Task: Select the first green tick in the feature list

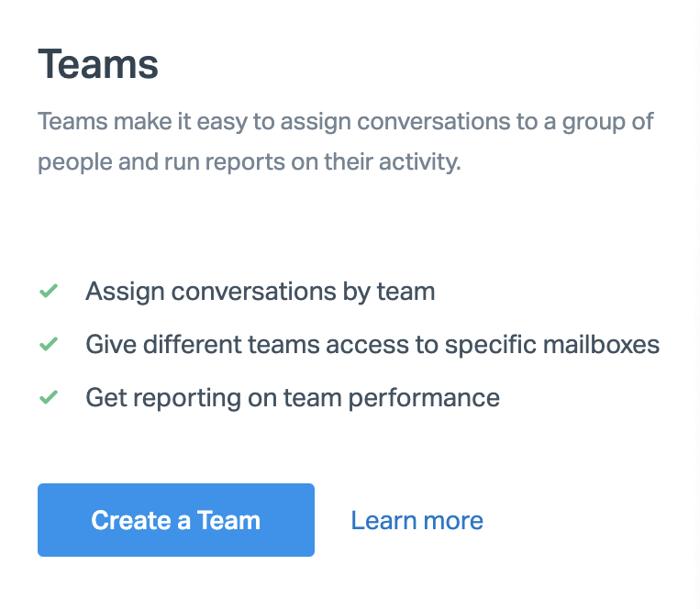Action: click(x=49, y=292)
